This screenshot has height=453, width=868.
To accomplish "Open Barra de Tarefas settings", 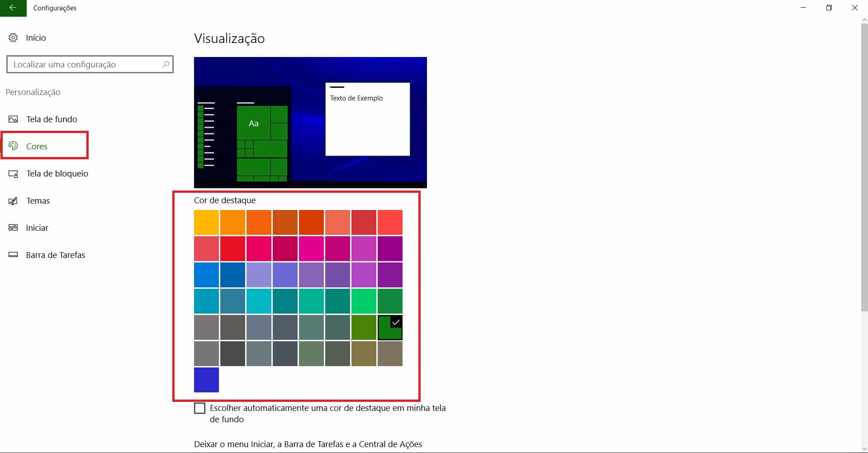I will point(55,255).
